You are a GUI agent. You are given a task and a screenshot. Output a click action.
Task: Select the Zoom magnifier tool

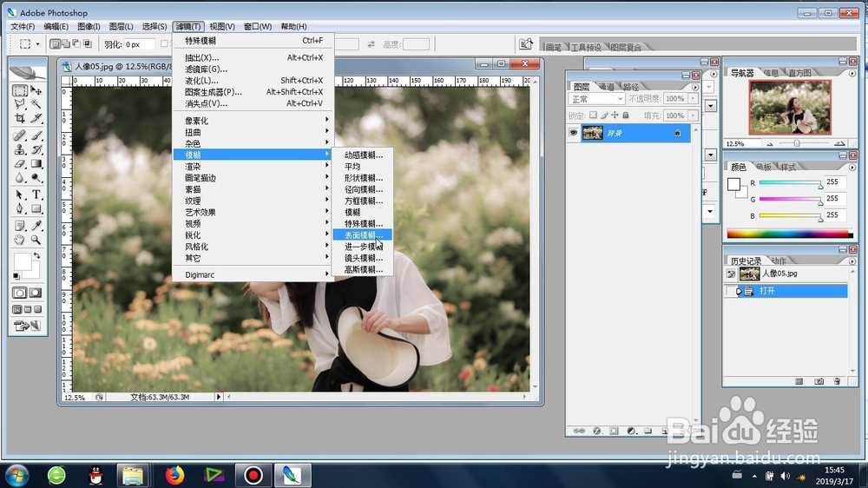pyautogui.click(x=36, y=240)
